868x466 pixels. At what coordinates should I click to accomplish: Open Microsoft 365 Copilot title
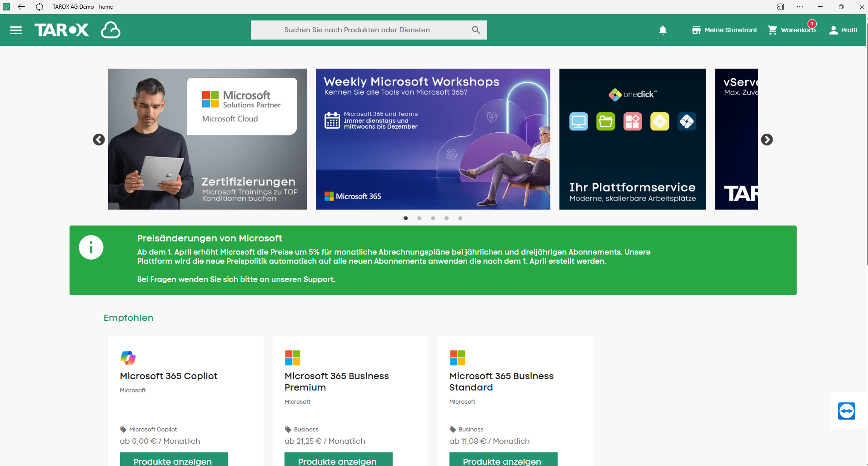(169, 376)
